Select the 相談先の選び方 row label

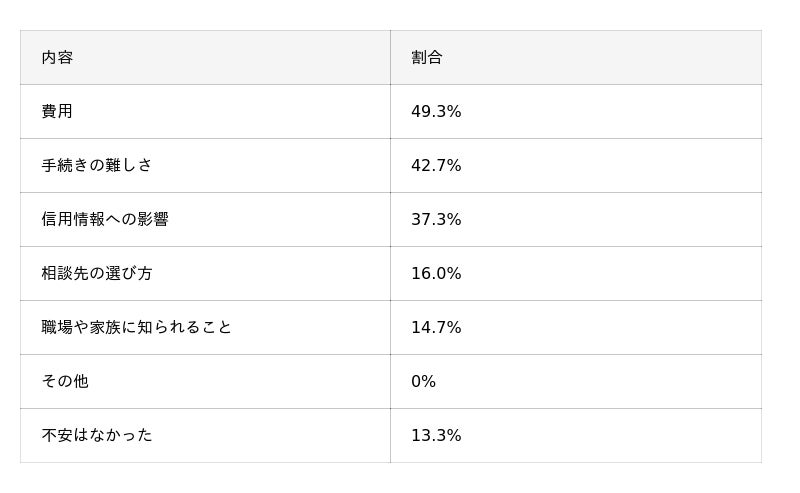(97, 274)
